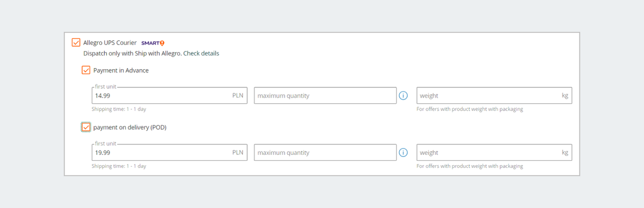Click the PLN suffix beside 19.99
The image size is (644, 208).
238,152
